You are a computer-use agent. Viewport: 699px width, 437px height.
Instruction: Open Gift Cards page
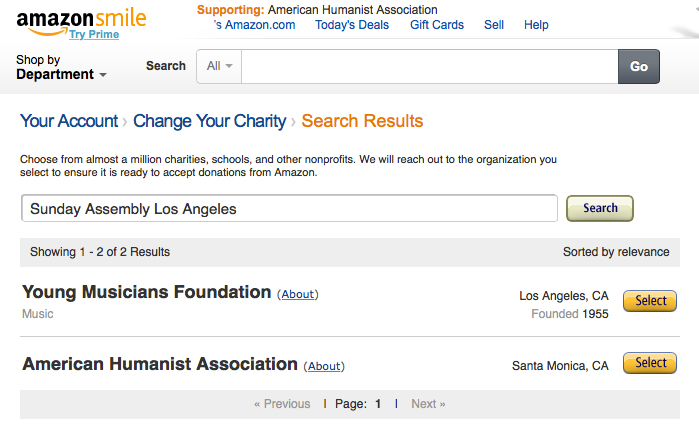[x=437, y=25]
